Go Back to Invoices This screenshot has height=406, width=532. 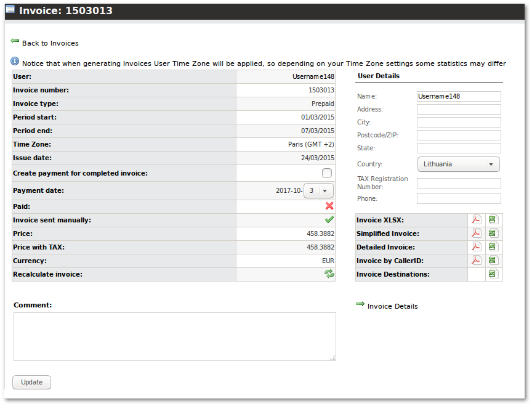(50, 43)
